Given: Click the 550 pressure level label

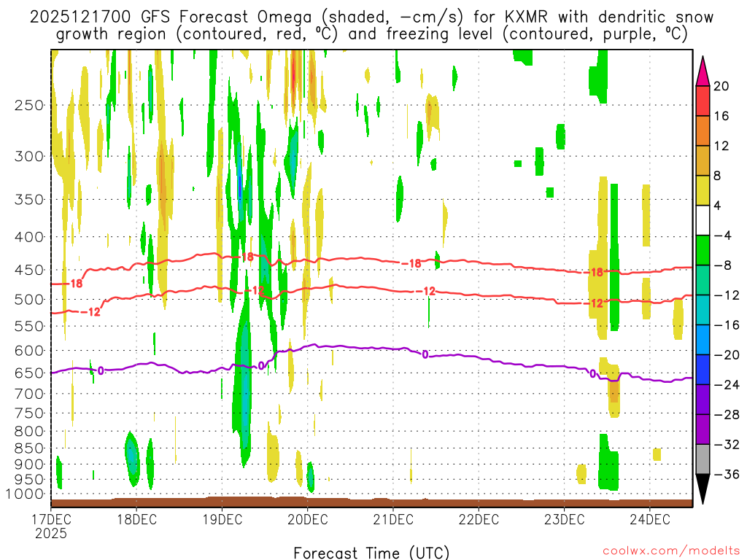Looking at the screenshot, I should coord(29,326).
